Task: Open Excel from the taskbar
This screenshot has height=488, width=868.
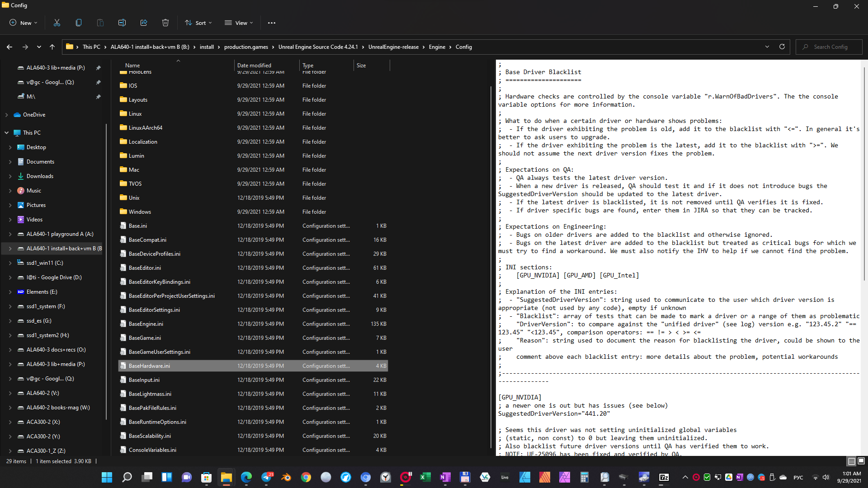Action: click(425, 477)
